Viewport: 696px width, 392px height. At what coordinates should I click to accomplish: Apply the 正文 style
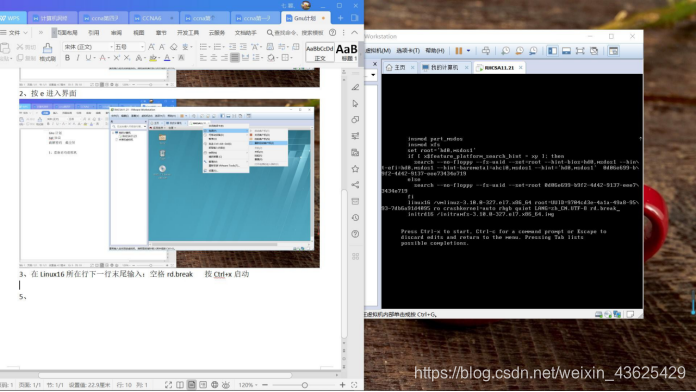pyautogui.click(x=320, y=52)
